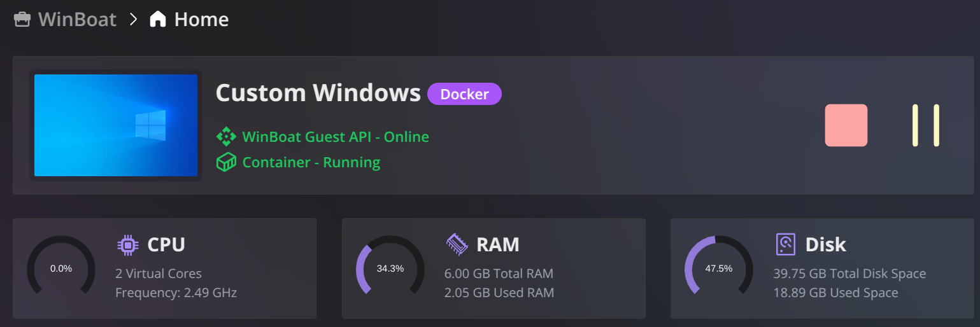The height and width of the screenshot is (327, 980).
Task: Click the Home house icon
Action: (x=158, y=19)
